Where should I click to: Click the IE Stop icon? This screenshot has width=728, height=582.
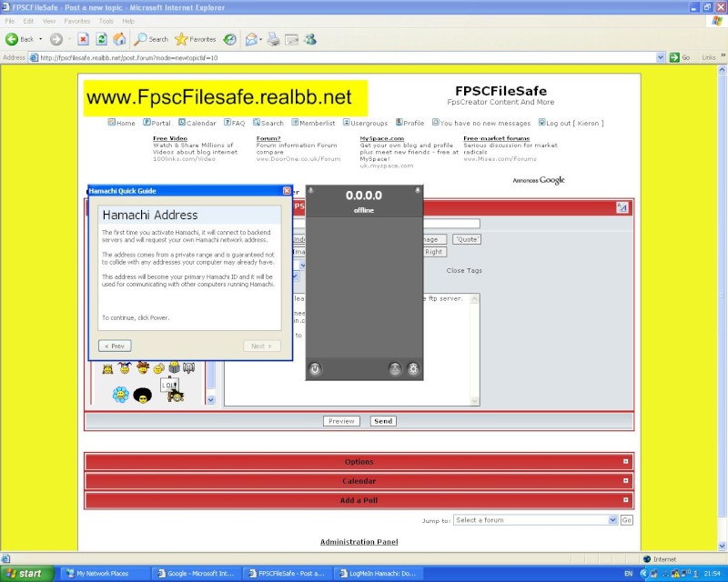(83, 39)
